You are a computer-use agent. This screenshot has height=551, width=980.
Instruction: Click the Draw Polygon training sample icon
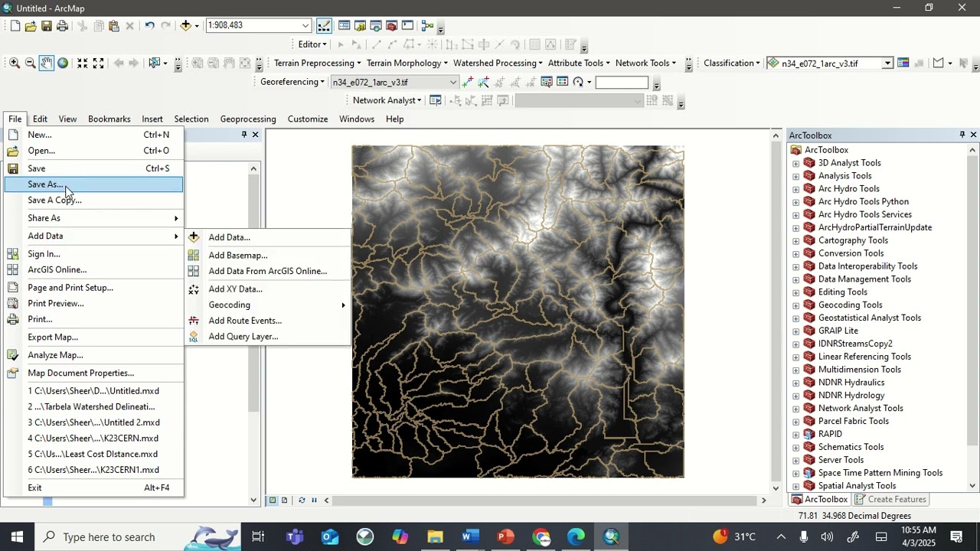(x=938, y=63)
